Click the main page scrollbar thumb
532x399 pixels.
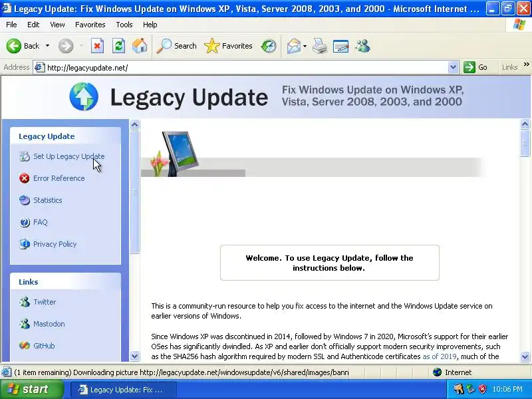pyautogui.click(x=525, y=143)
